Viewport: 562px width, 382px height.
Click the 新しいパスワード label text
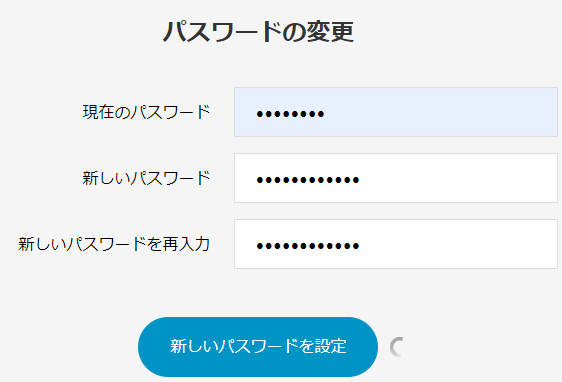click(x=146, y=178)
